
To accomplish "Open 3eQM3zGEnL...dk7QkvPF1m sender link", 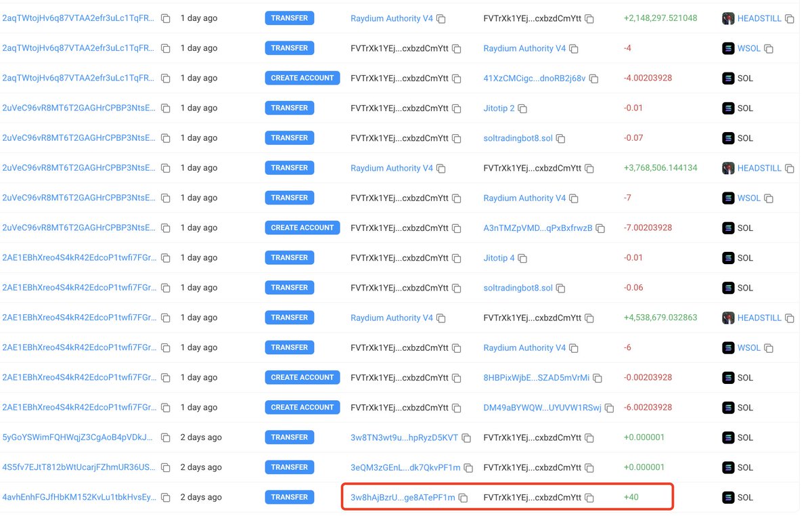I will 405,467.
